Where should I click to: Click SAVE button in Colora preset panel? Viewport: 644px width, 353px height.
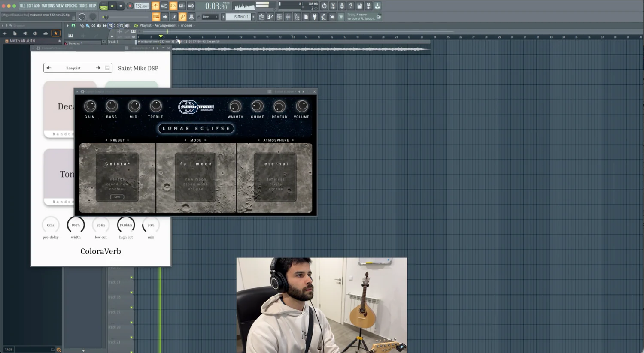[117, 197]
